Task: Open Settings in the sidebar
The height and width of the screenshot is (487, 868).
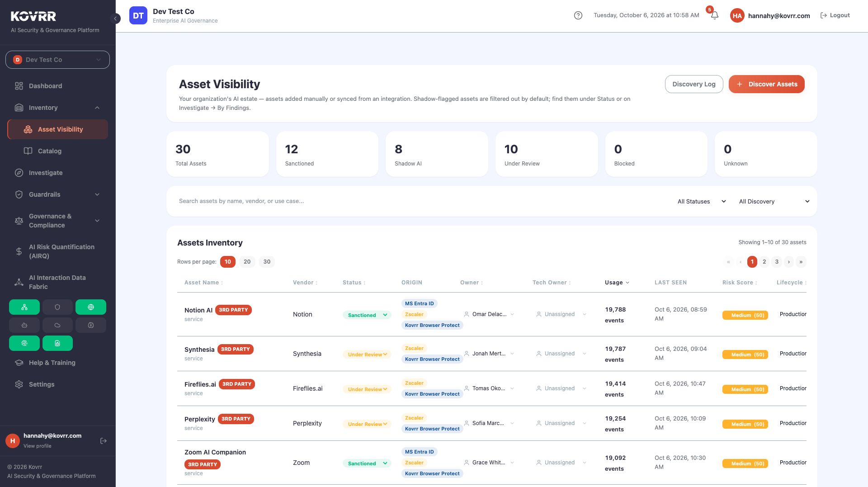Action: point(57,384)
